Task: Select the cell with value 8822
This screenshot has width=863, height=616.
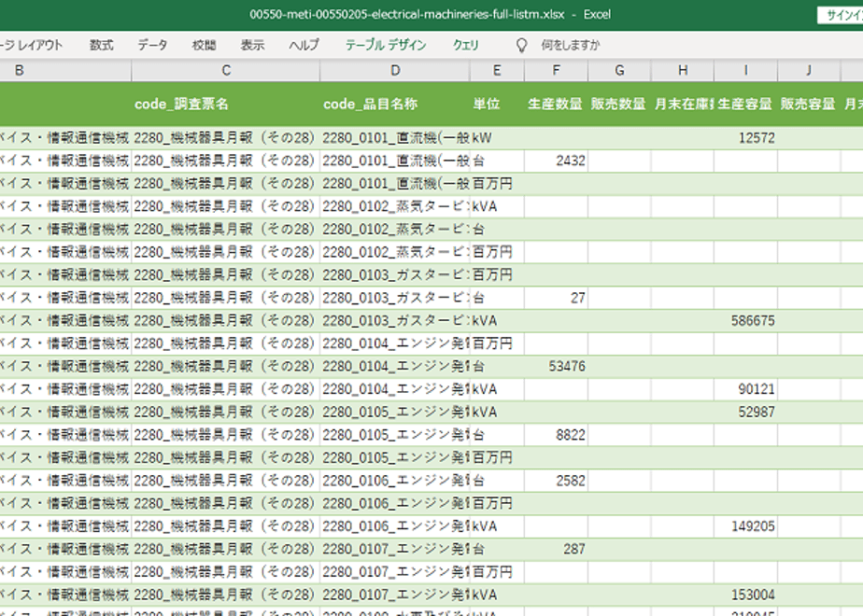Action: pos(556,435)
